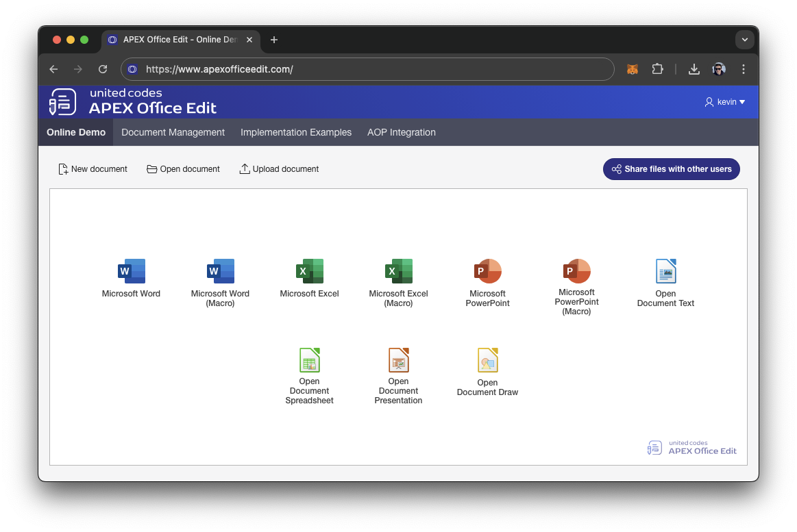
Task: Expand the kevin user menu
Action: point(725,102)
